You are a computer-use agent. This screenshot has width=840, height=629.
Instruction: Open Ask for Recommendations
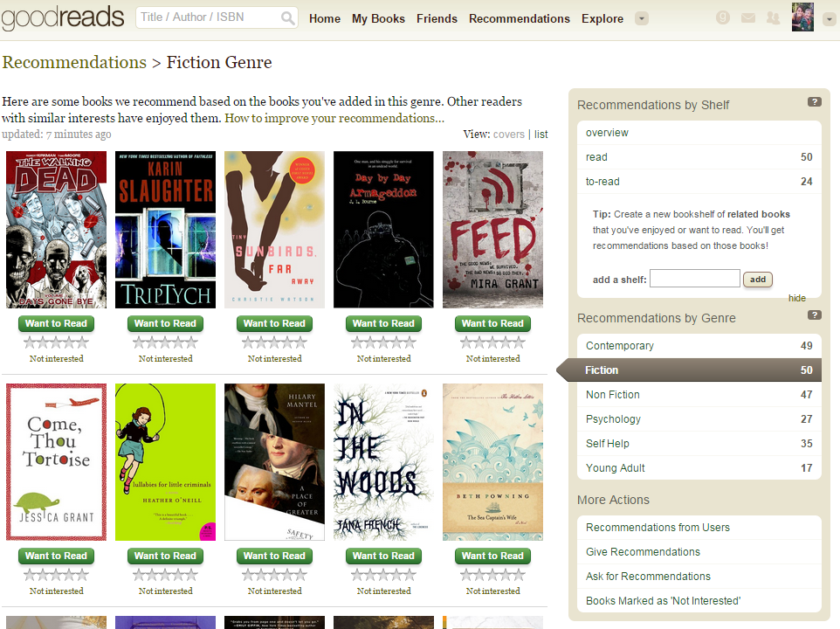699,577
